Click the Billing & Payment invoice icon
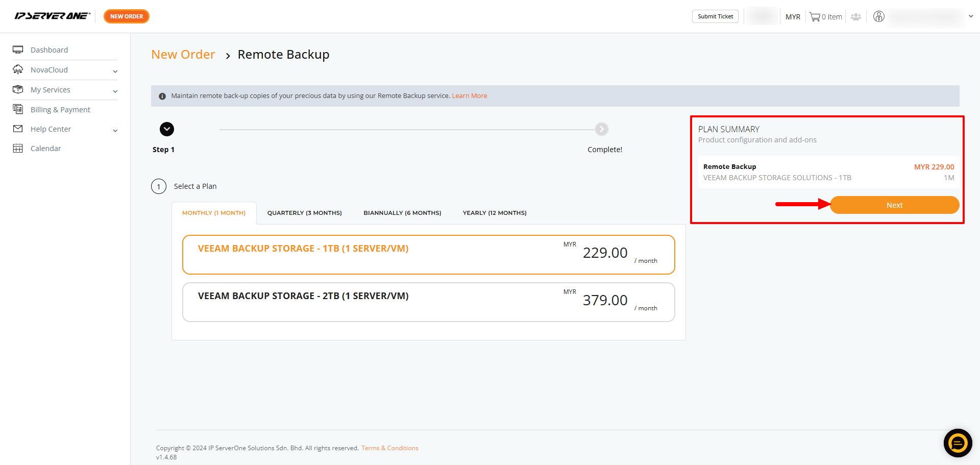The image size is (980, 465). point(18,109)
